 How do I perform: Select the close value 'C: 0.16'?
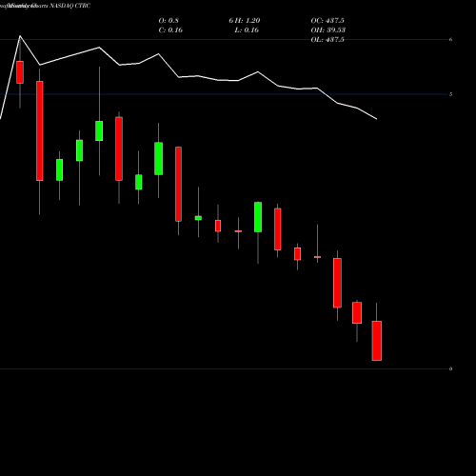[x=170, y=30]
